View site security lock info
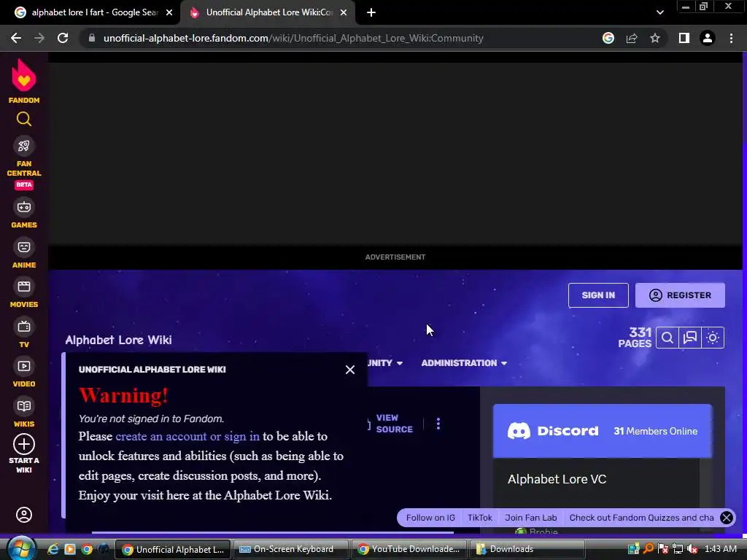 pos(92,38)
